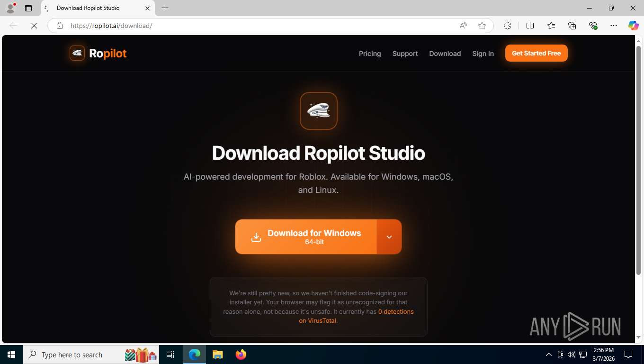644x364 pixels.
Task: Open the Collections icon
Action: point(572,26)
